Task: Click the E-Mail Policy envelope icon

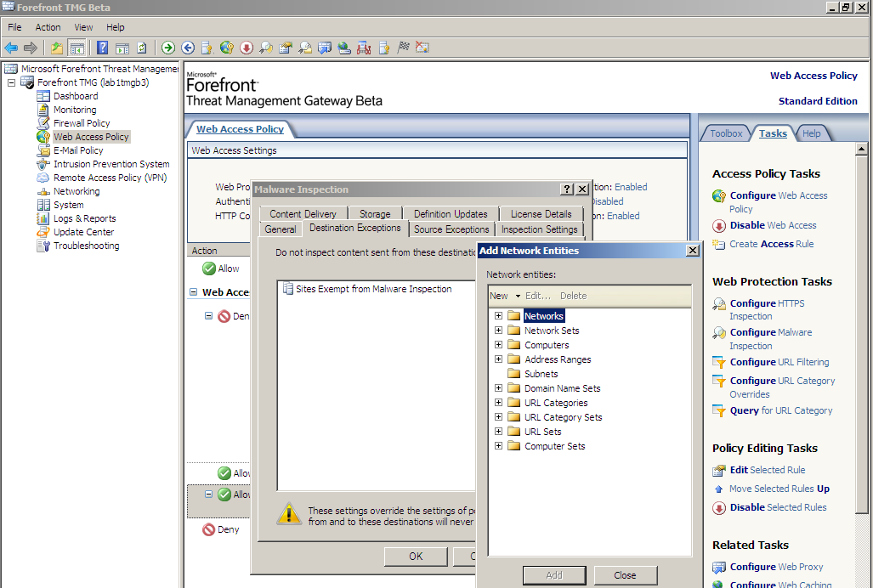Action: (x=43, y=150)
